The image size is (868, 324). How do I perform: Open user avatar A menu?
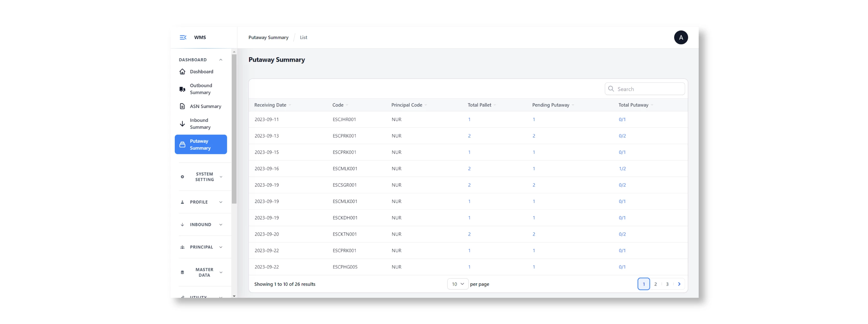click(x=681, y=37)
